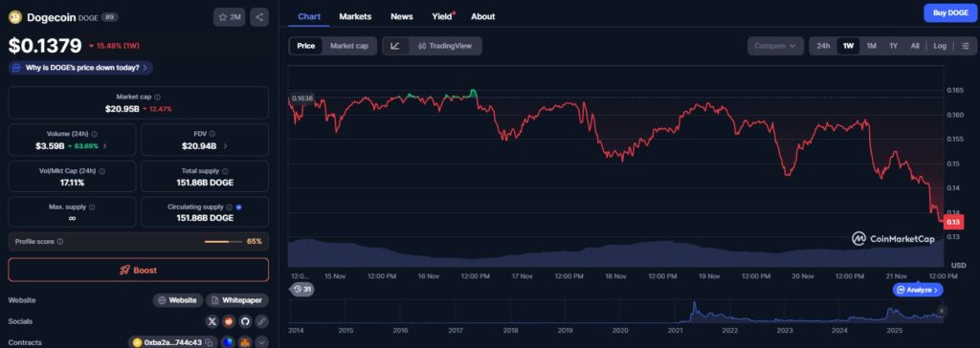Screen dimensions: 980x348
Task: Switch to the News tab
Action: (401, 16)
